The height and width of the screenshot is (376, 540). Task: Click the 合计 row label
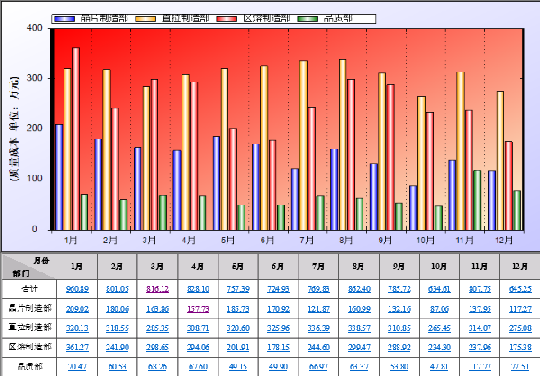tap(30, 289)
